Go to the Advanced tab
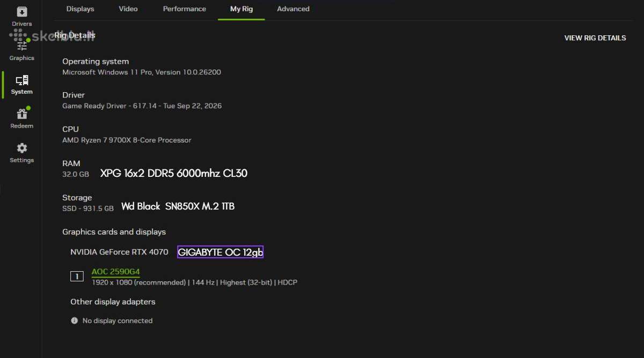The width and height of the screenshot is (644, 358). pyautogui.click(x=293, y=9)
